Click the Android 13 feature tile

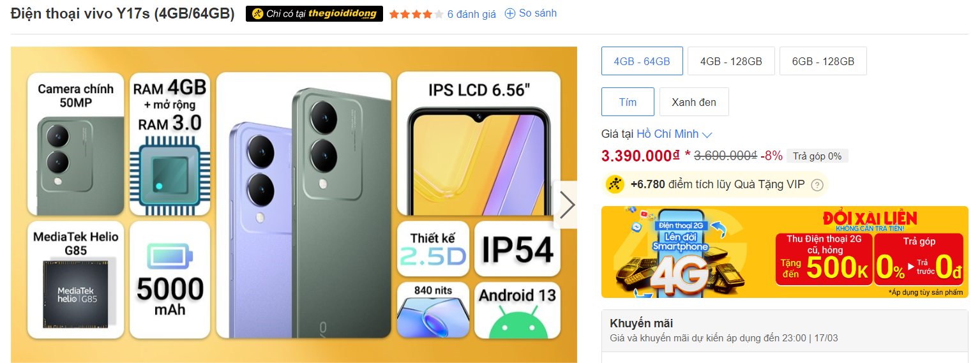517,311
